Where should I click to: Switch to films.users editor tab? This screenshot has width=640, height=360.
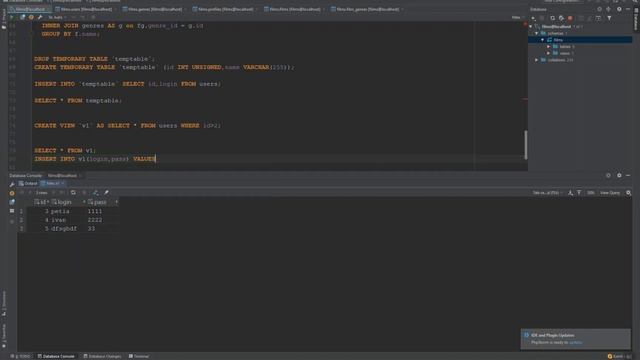86,9
